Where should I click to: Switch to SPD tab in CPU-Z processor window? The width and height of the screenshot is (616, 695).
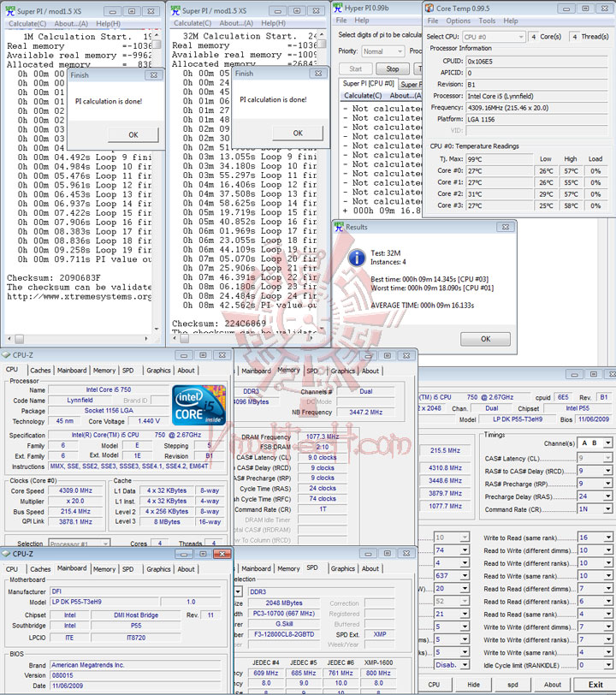(128, 370)
